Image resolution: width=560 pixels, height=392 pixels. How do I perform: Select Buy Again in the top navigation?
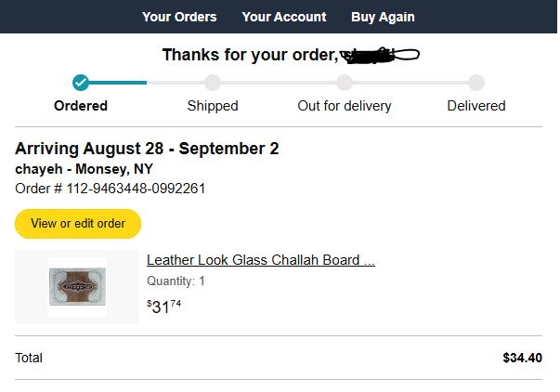(383, 17)
